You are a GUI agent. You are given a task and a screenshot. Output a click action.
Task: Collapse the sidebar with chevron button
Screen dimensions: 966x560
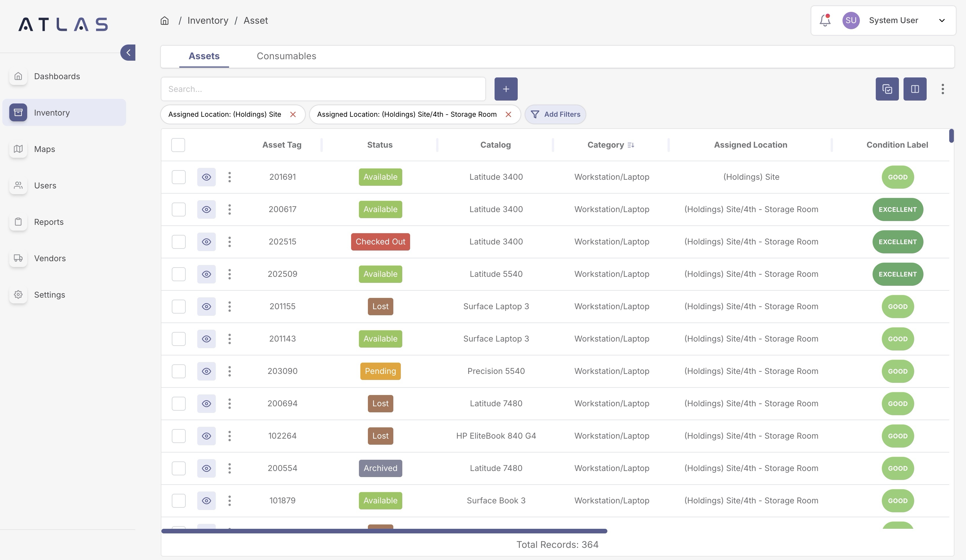[x=128, y=53]
